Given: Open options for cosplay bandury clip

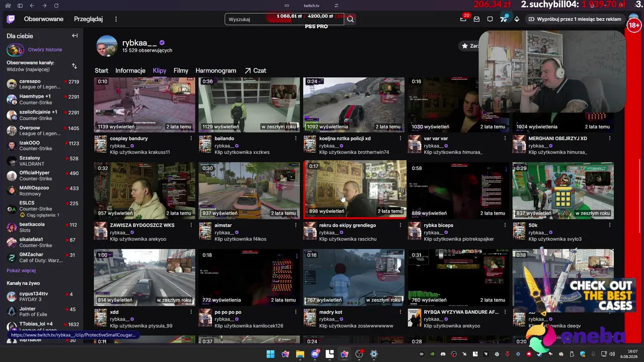Looking at the screenshot, I should (x=191, y=138).
